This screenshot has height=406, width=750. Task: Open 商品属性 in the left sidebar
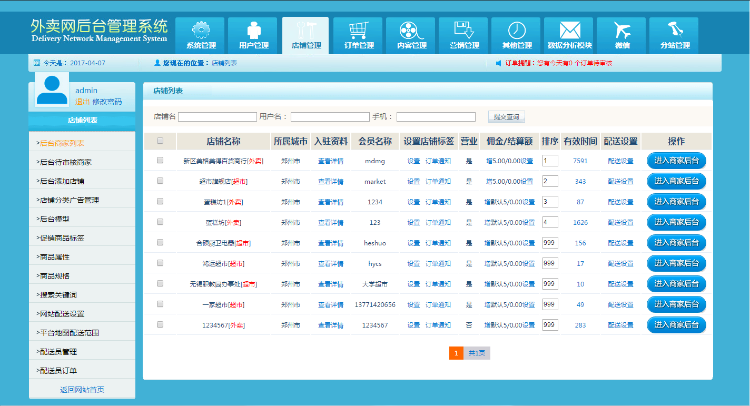click(53, 257)
